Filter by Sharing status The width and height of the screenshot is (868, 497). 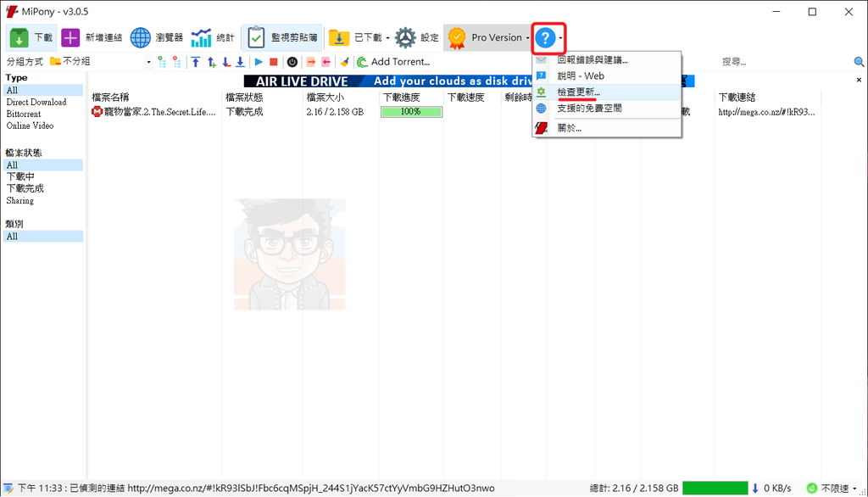pyautogui.click(x=20, y=200)
